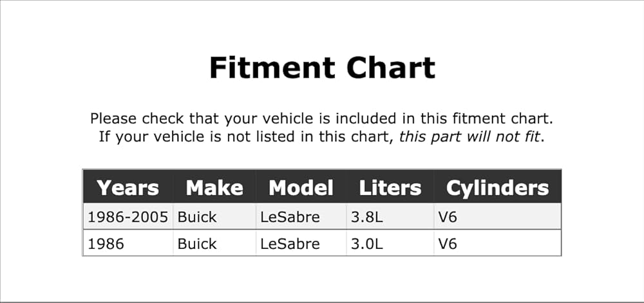The image size is (644, 303).
Task: Select the Make column header
Action: [214, 188]
